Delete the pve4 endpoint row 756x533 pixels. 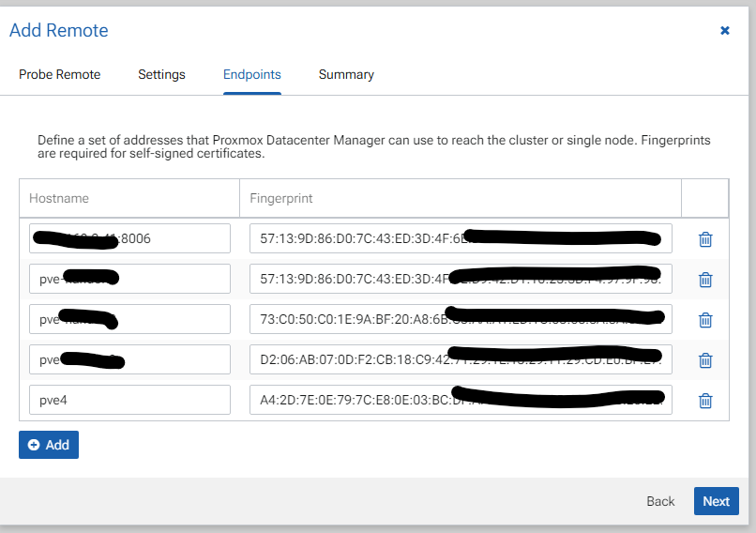[705, 401]
